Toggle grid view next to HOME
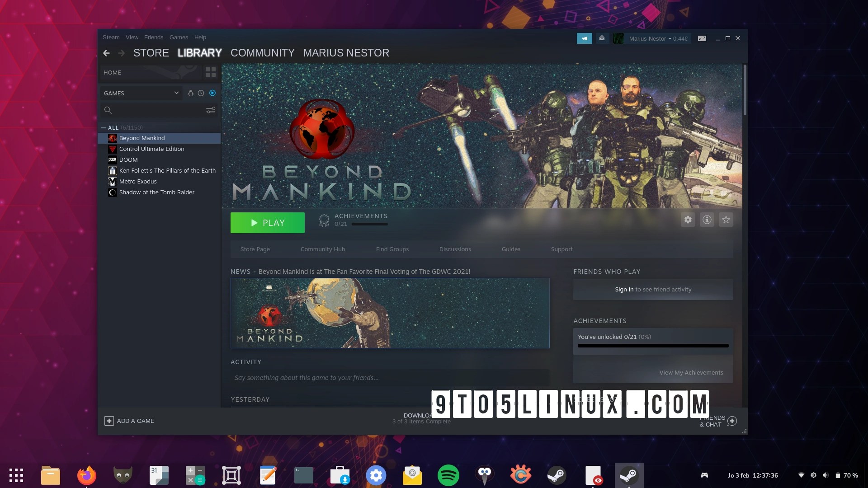The image size is (868, 488). click(x=210, y=72)
